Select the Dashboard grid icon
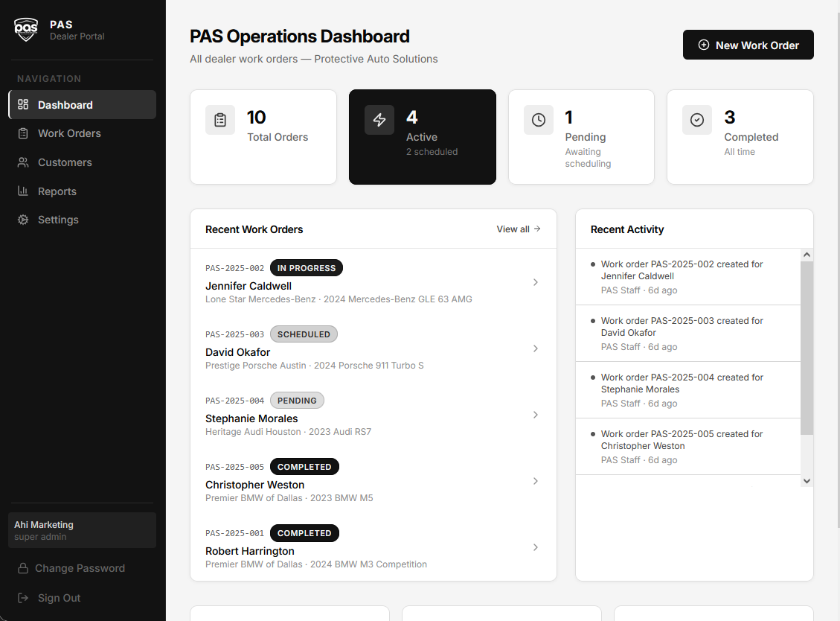Image resolution: width=840 pixels, height=621 pixels. pyautogui.click(x=22, y=104)
